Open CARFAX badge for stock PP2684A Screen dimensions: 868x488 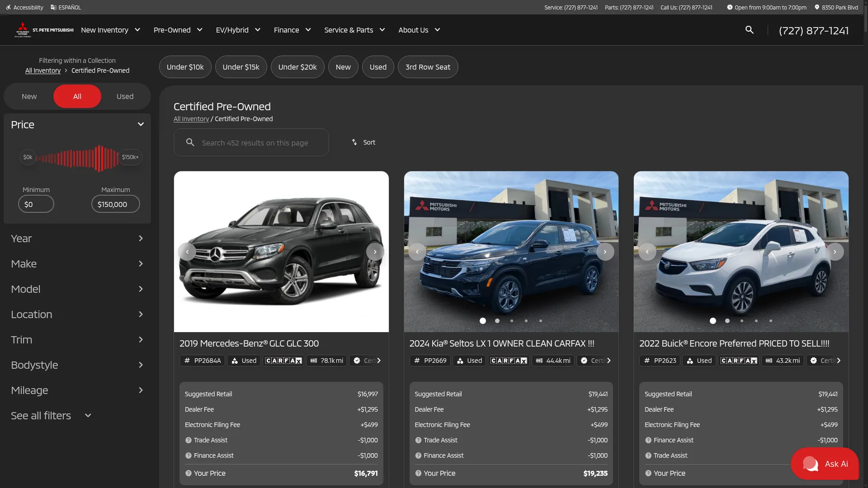point(283,361)
